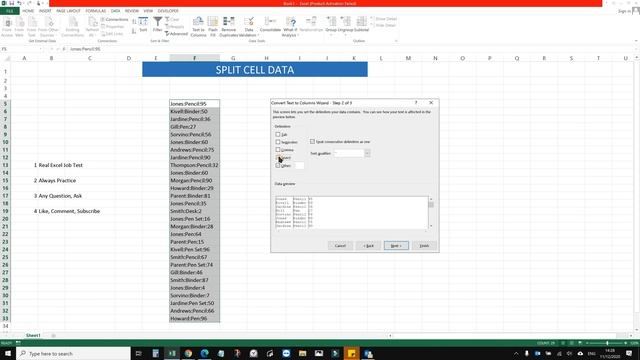Expand the Data Validation dropdown arrow
This screenshot has height=360, width=640.
pyautogui.click(x=258, y=35)
